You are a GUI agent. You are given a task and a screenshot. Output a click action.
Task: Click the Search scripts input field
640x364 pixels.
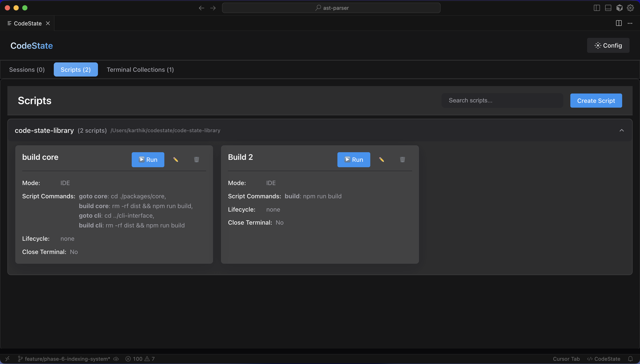(502, 100)
